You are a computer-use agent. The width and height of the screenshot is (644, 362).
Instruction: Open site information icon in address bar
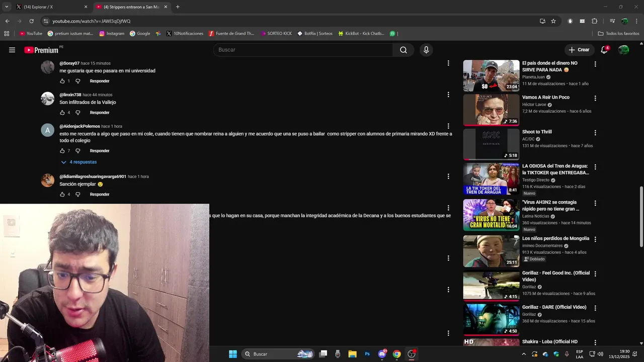pos(46,21)
